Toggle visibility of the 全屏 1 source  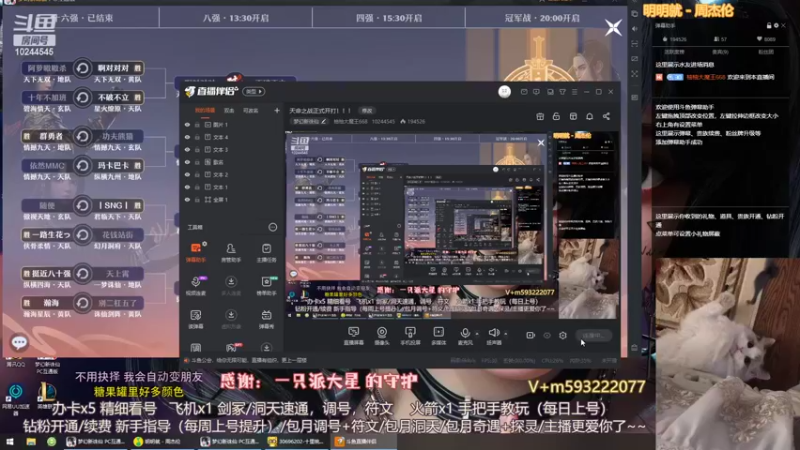tap(187, 199)
